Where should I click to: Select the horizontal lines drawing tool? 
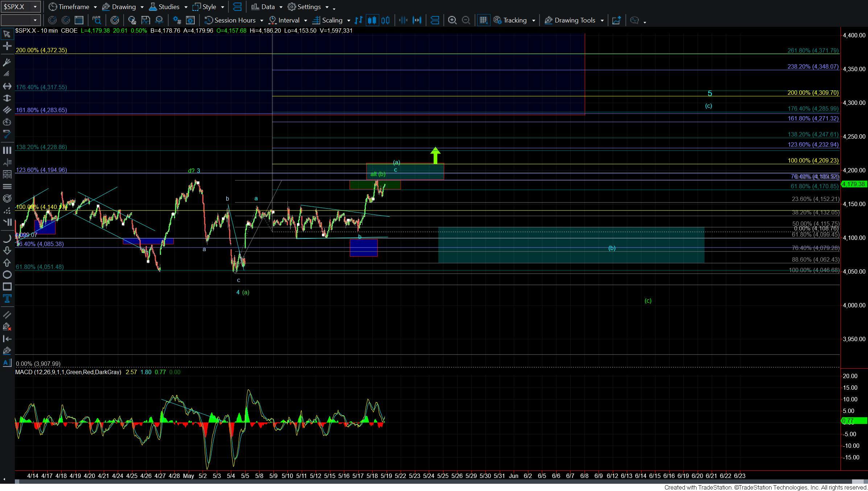[7, 186]
